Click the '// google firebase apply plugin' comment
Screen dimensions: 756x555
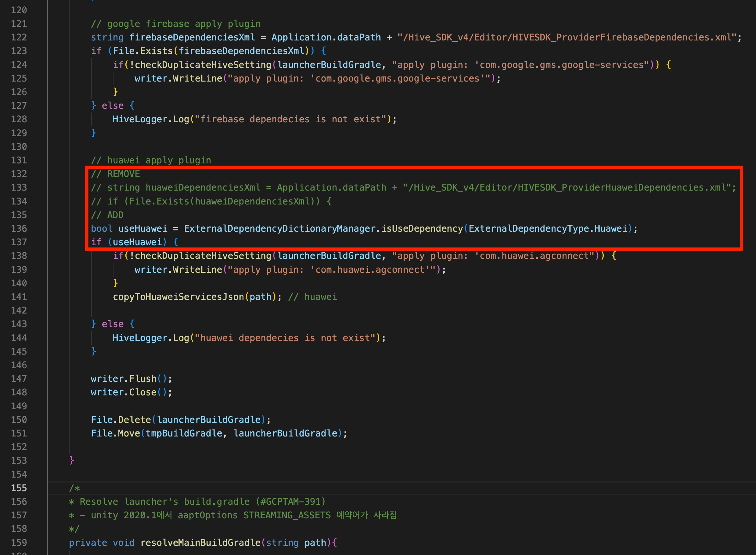pyautogui.click(x=176, y=24)
